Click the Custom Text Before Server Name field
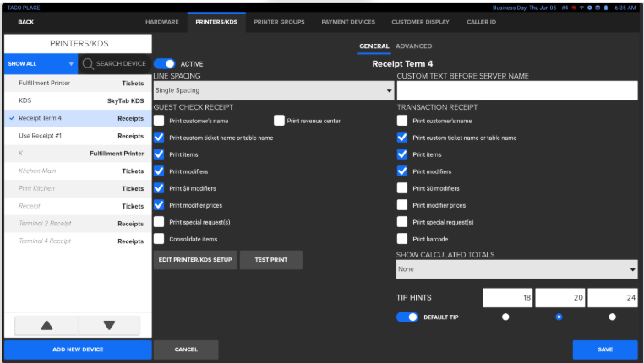644x363 pixels. pyautogui.click(x=517, y=90)
